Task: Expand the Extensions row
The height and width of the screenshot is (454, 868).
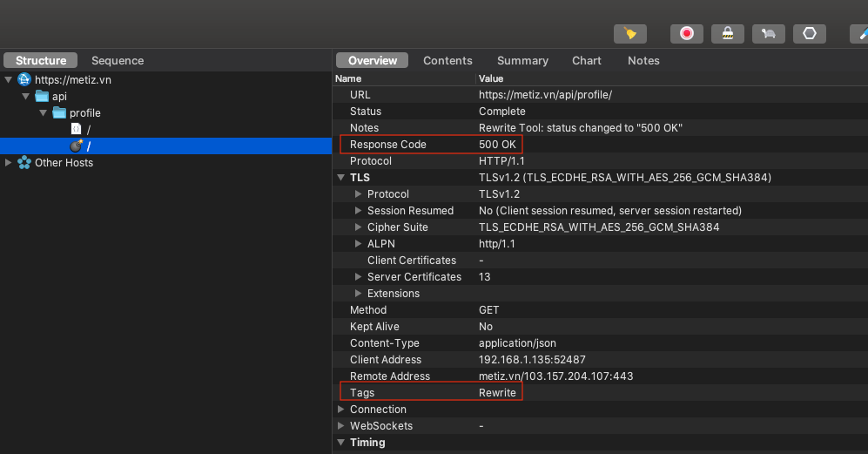Action: pos(358,294)
